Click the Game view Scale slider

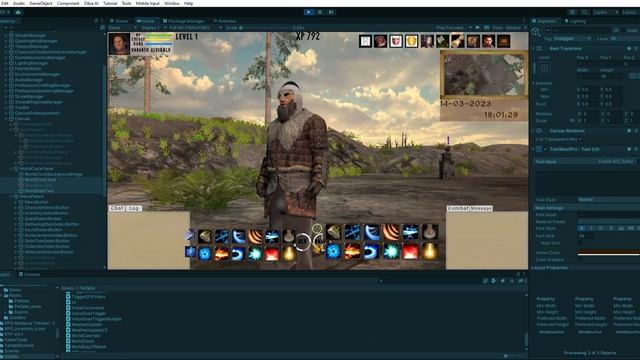265,28
